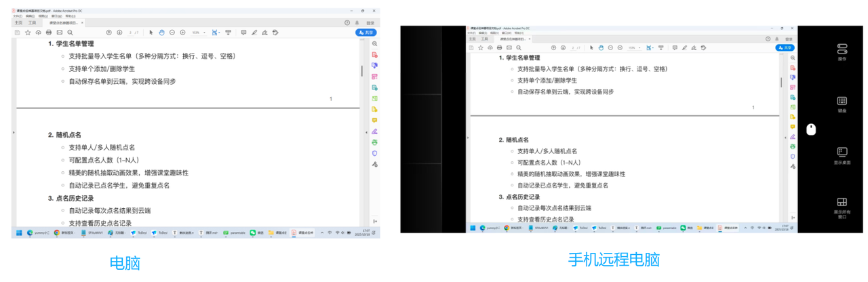
Task: Click print icon in phone remote Acrobat toolbar
Action: [x=499, y=47]
